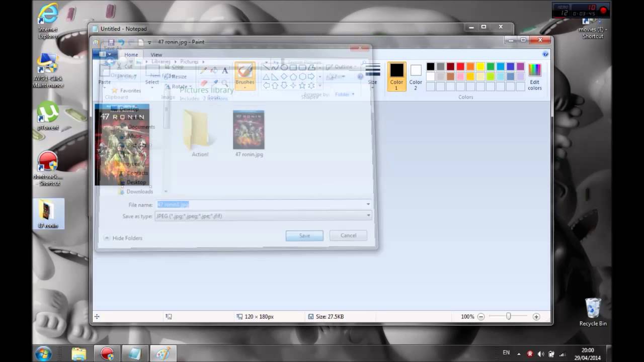Open Customize Quick Access Toolbar dropdown in Paint
The height and width of the screenshot is (362, 644).
click(149, 43)
